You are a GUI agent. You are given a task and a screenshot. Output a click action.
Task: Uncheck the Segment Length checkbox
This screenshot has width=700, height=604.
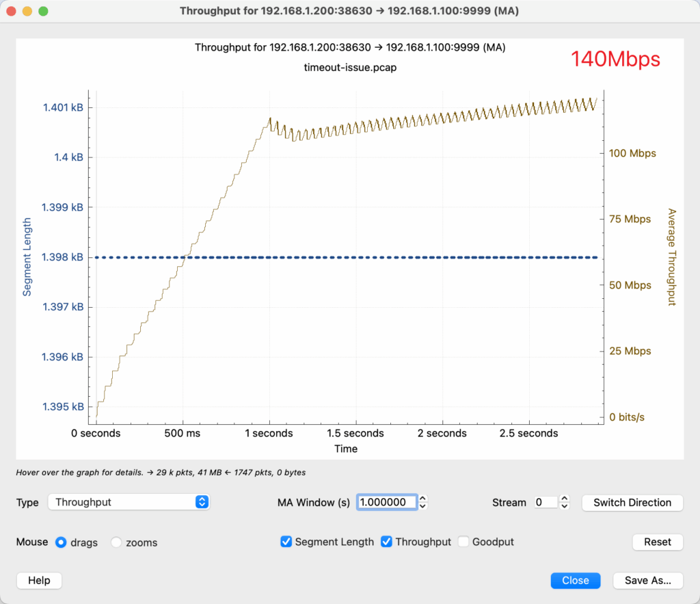click(x=286, y=542)
